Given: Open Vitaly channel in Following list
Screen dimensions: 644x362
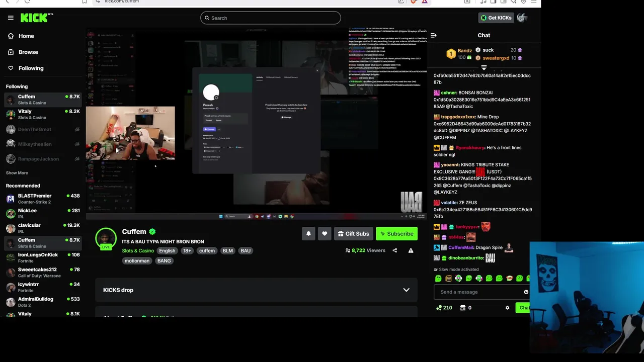Looking at the screenshot, I should coord(43,114).
